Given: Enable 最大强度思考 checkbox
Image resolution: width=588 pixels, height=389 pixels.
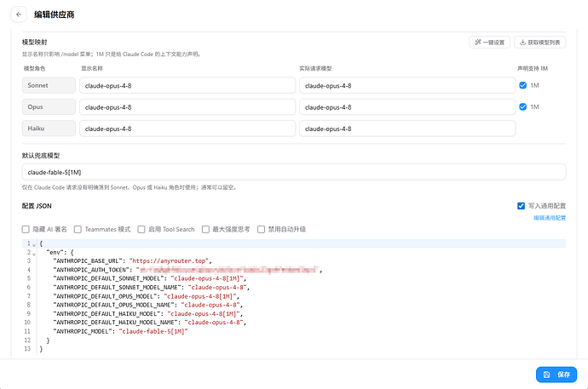Looking at the screenshot, I should [205, 229].
